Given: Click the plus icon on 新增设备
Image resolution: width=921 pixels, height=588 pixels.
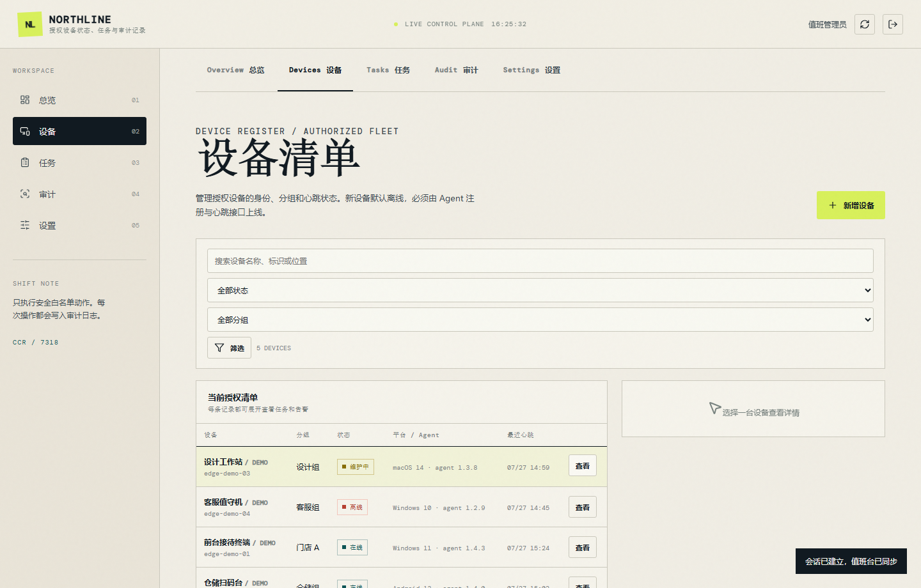Looking at the screenshot, I should tap(833, 205).
